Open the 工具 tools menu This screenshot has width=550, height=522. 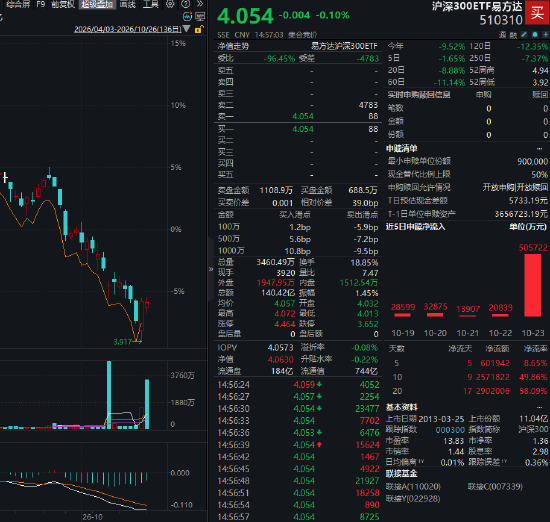pos(151,4)
